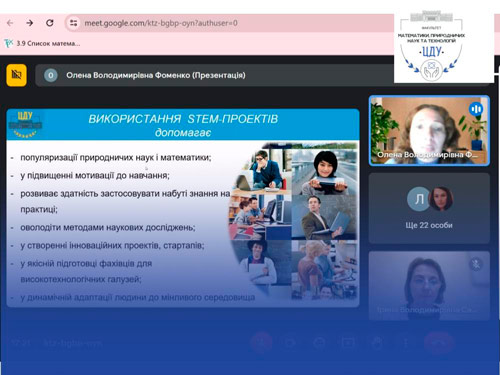
Task: Click the blue audio activity indicator icon
Action: pyautogui.click(x=476, y=109)
